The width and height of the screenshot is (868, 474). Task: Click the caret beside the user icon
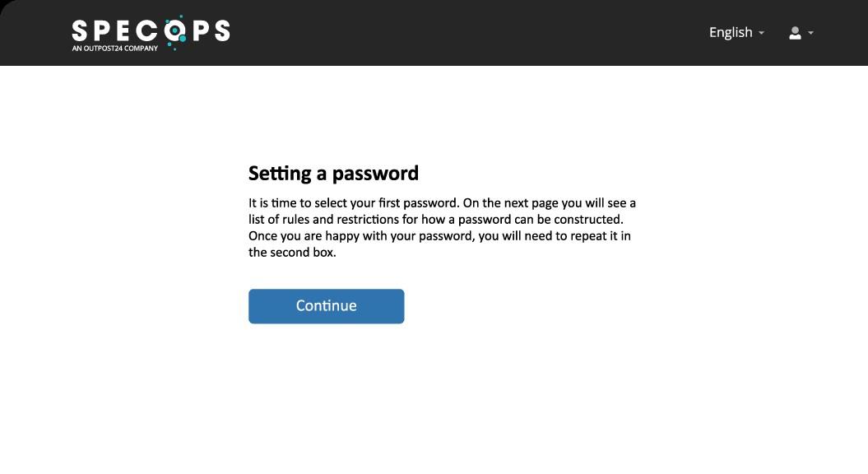[x=810, y=33]
